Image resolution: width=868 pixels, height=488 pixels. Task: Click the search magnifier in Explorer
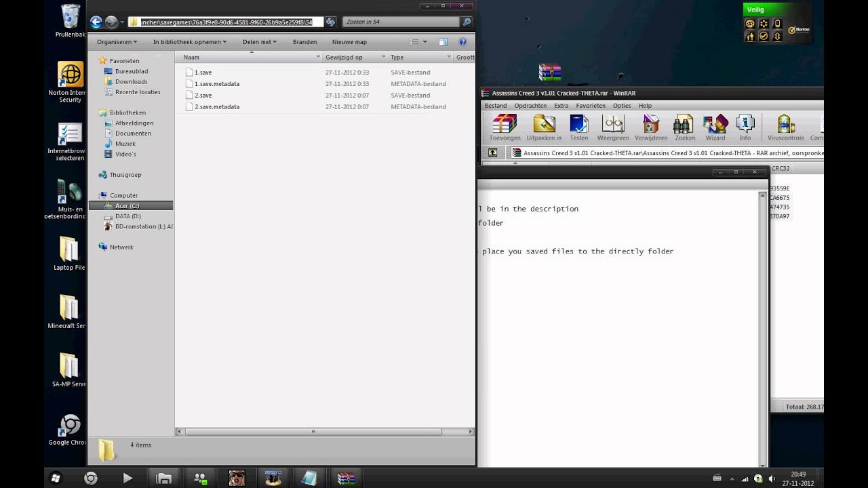coord(467,22)
